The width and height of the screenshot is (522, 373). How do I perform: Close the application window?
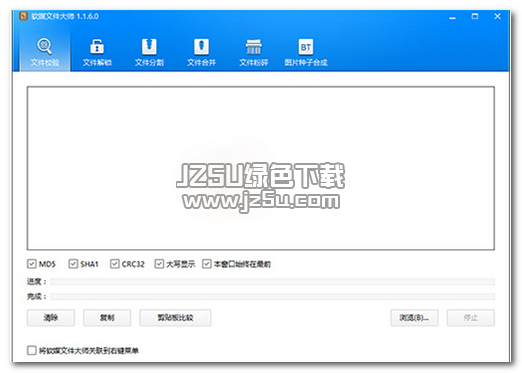coord(497,16)
